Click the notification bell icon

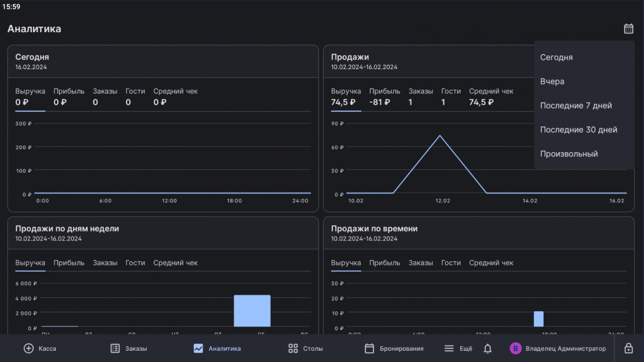click(x=487, y=349)
